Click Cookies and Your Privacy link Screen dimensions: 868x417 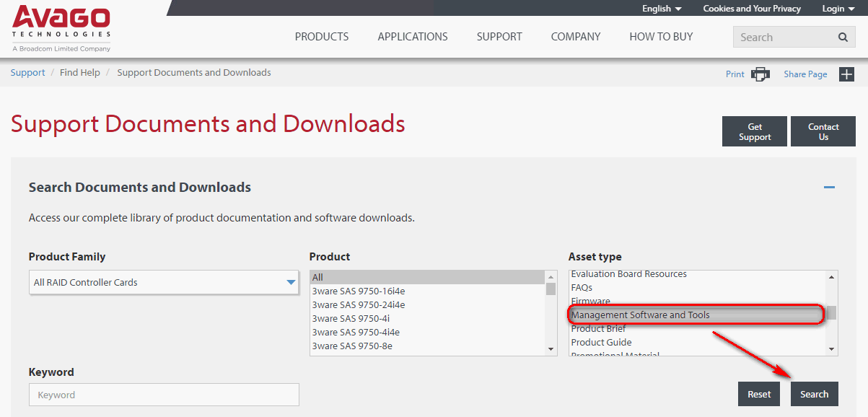pyautogui.click(x=752, y=9)
